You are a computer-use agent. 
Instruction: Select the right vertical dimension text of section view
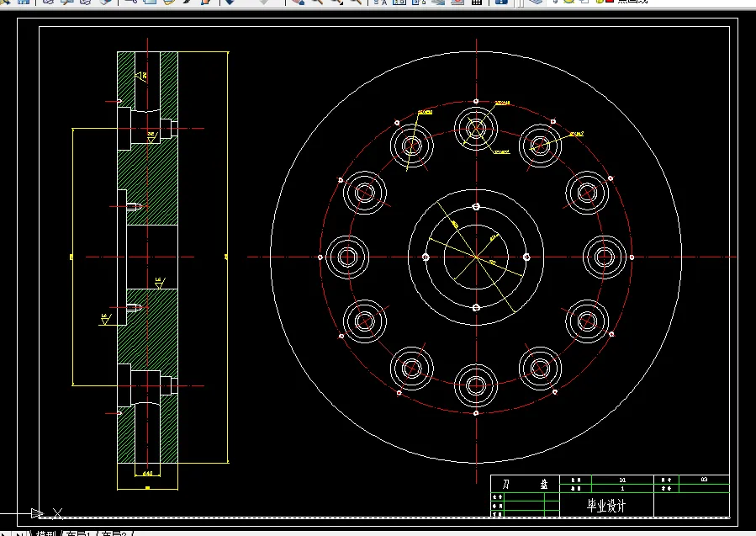click(x=226, y=257)
